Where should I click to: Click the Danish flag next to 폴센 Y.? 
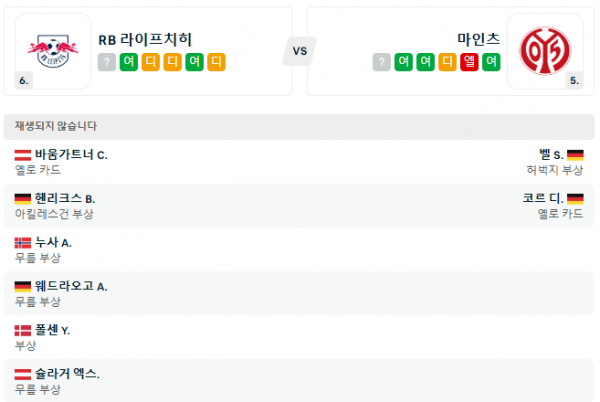tap(23, 330)
